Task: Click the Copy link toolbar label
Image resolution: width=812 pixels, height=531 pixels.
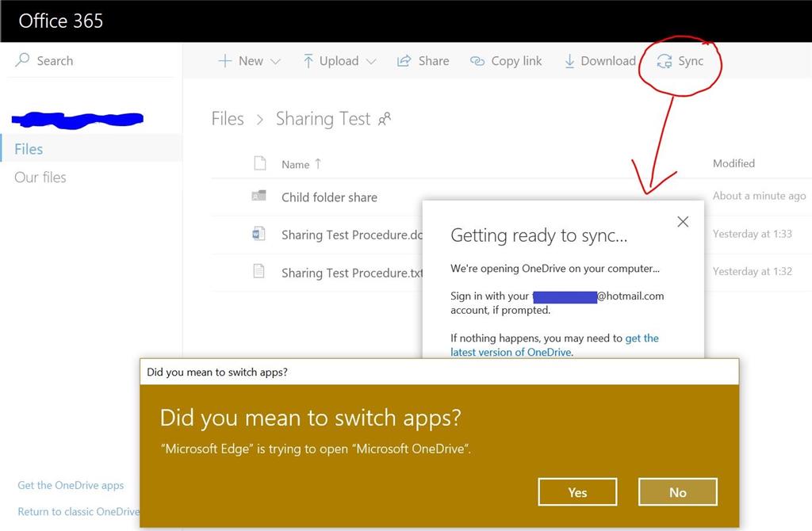Action: pyautogui.click(x=516, y=61)
